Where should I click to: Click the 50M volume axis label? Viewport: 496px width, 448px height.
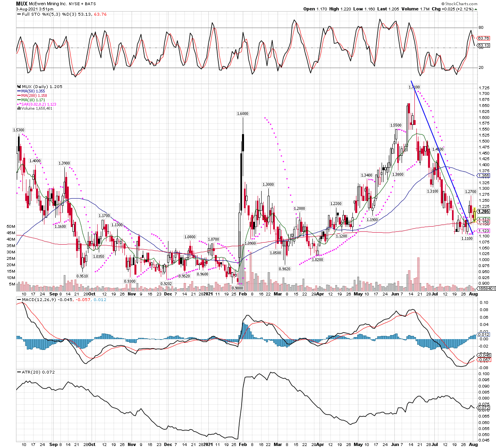[11, 226]
